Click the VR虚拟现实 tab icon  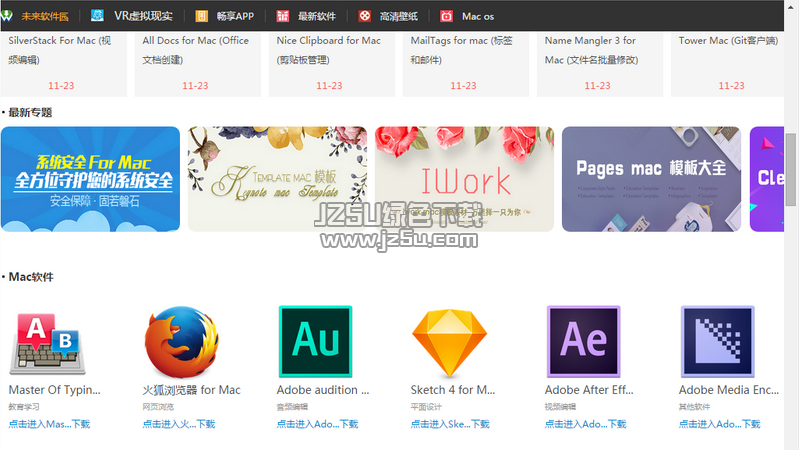coord(97,16)
